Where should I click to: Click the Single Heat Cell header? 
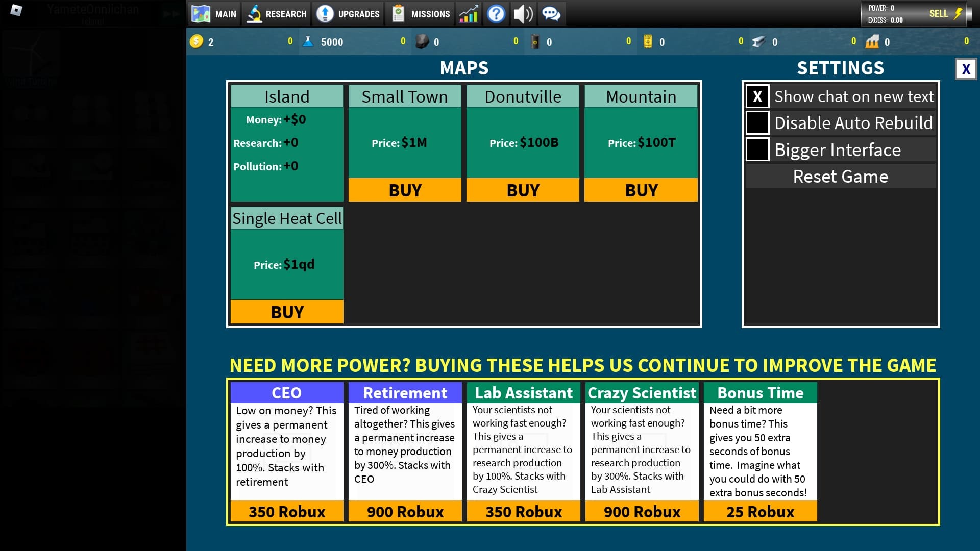[287, 218]
